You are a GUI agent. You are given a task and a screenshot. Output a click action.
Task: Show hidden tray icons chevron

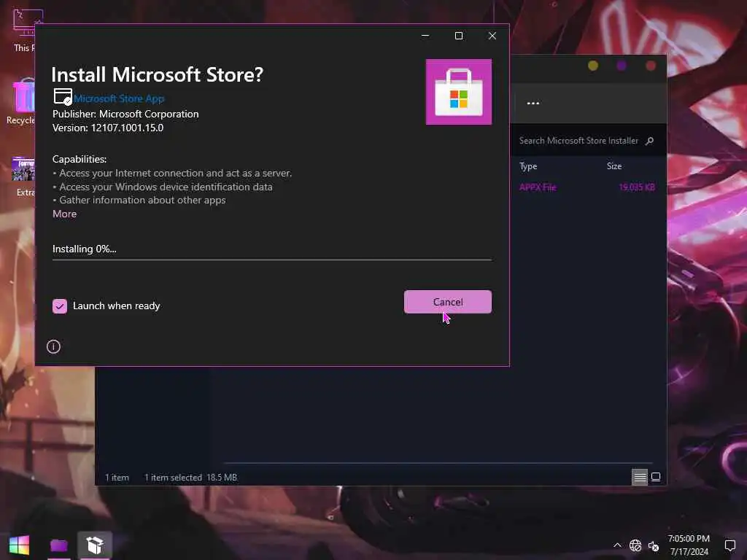617,545
